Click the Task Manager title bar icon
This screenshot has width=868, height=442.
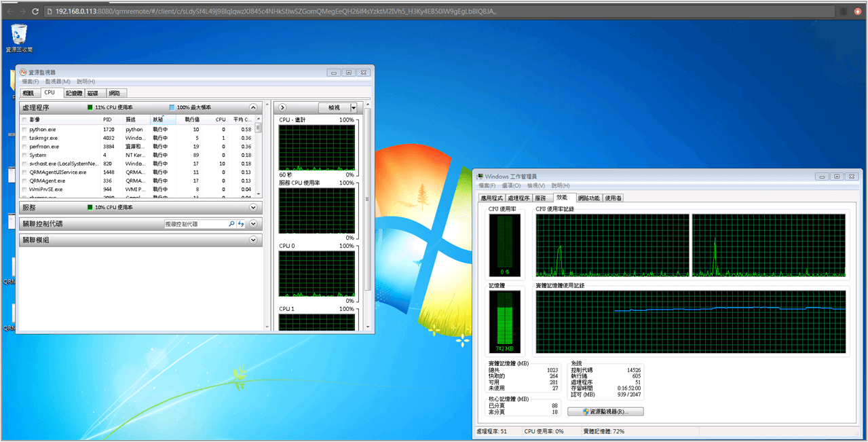click(x=480, y=177)
